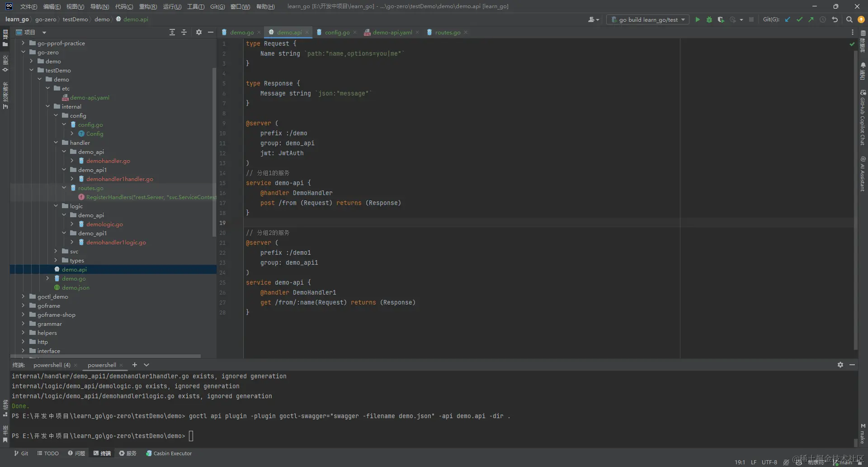Switch to the demo-api.yaml editor tab
The height and width of the screenshot is (467, 868).
(x=392, y=32)
